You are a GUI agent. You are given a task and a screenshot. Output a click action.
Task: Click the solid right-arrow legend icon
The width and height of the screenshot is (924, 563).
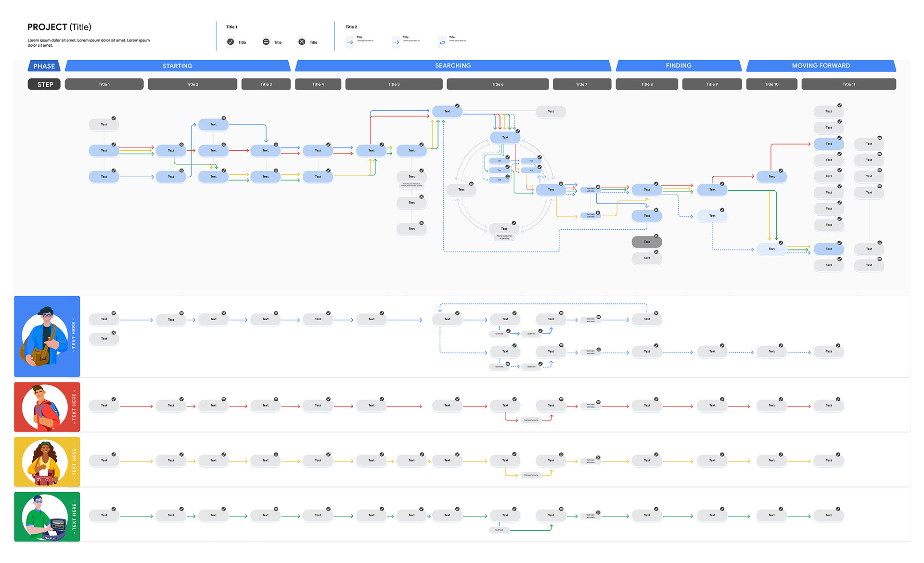tap(350, 42)
